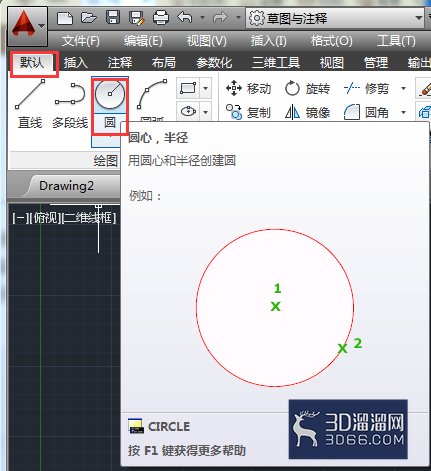Image resolution: width=431 pixels, height=471 pixels.
Task: Click the 俯视 view control label
Action: [x=45, y=218]
